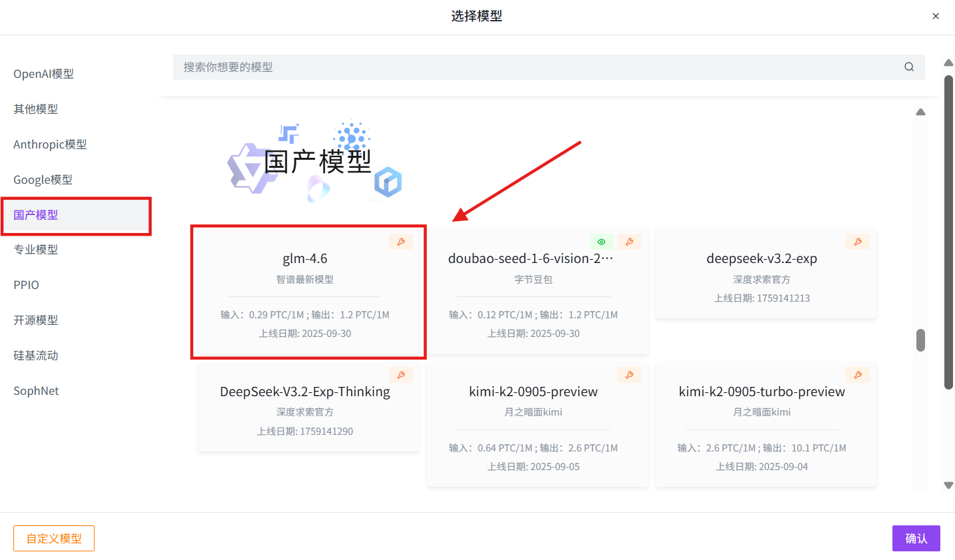Click the wrench icon on glm-4.6 card
Viewport: 955px width, 560px height.
(x=401, y=242)
